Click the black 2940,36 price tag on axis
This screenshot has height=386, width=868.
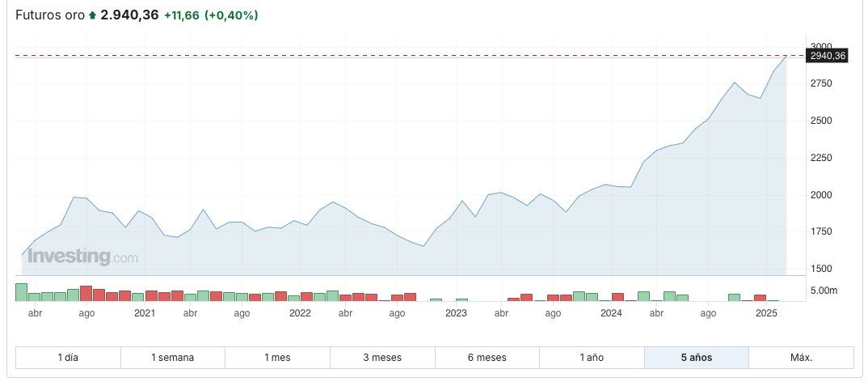tap(826, 56)
